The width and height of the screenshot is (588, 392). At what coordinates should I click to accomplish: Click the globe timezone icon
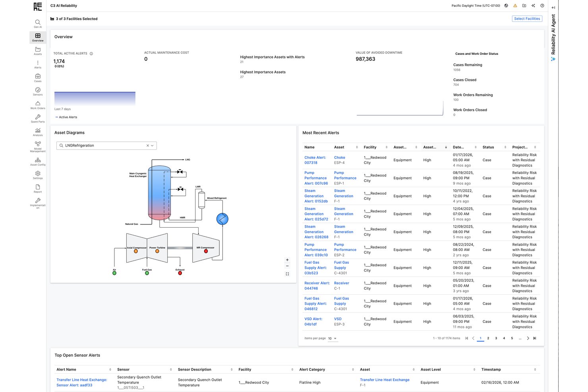tap(506, 6)
